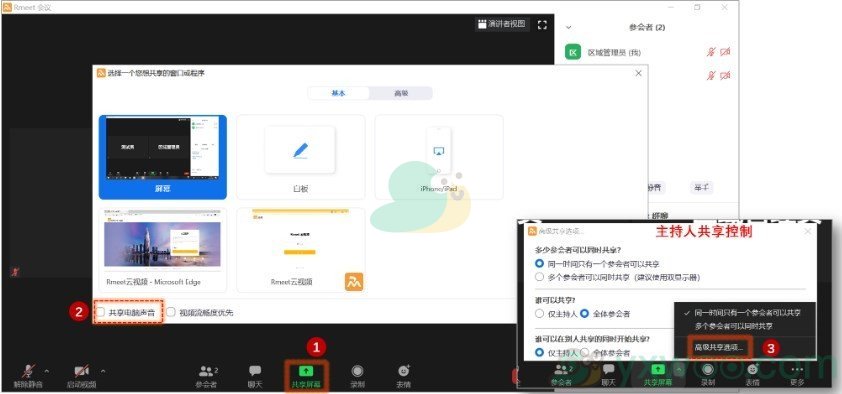
Task: Expand audio options arrow next to 解除静音
Action: click(x=46, y=370)
